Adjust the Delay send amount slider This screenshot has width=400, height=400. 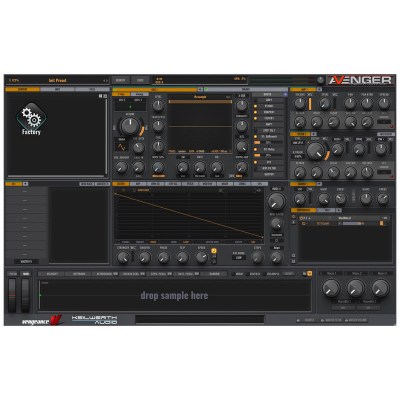click(268, 155)
